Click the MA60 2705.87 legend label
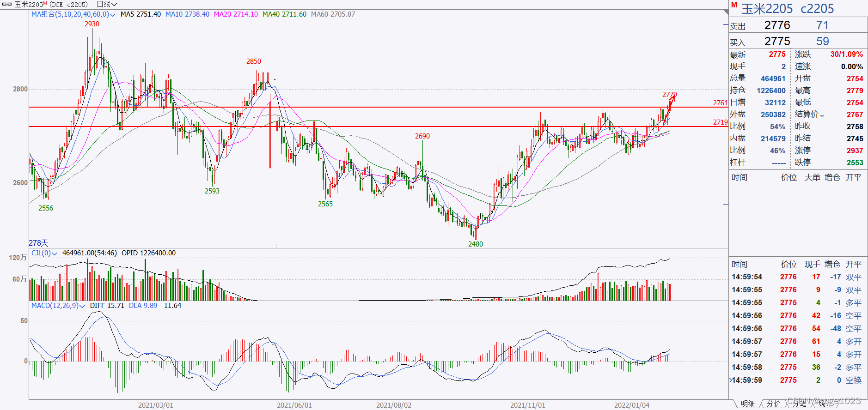The width and height of the screenshot is (868, 410). [x=333, y=14]
